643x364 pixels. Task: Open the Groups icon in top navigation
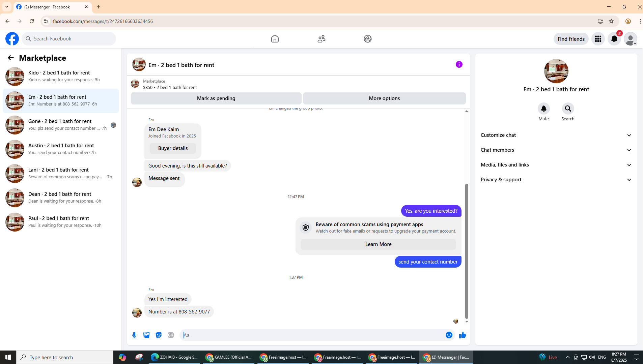(368, 39)
